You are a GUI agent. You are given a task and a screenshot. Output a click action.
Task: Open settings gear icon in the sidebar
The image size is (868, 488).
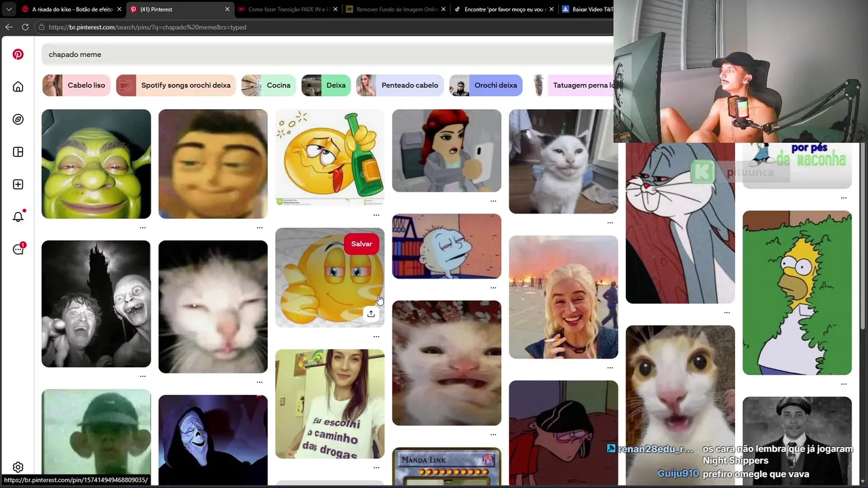(x=18, y=467)
